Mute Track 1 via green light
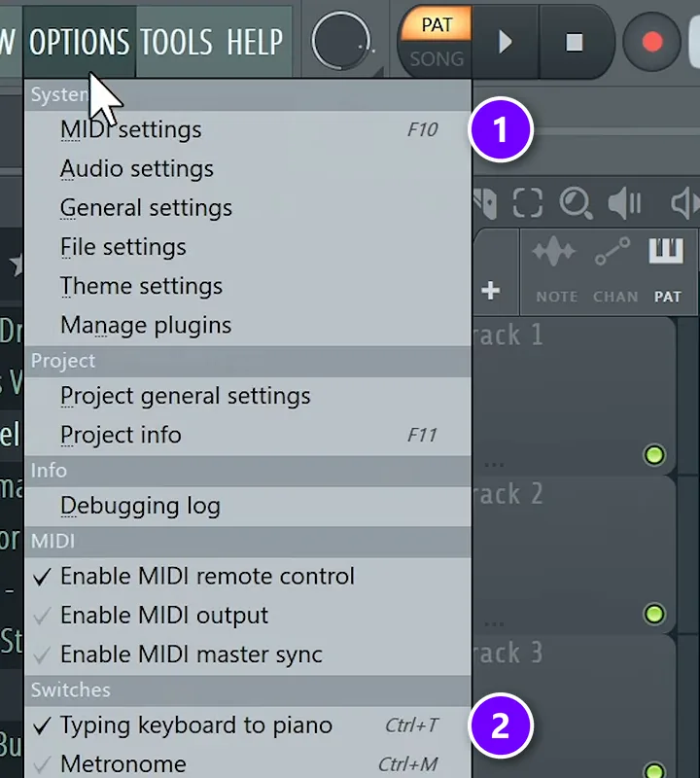Screen dimensions: 700x778 (654, 455)
